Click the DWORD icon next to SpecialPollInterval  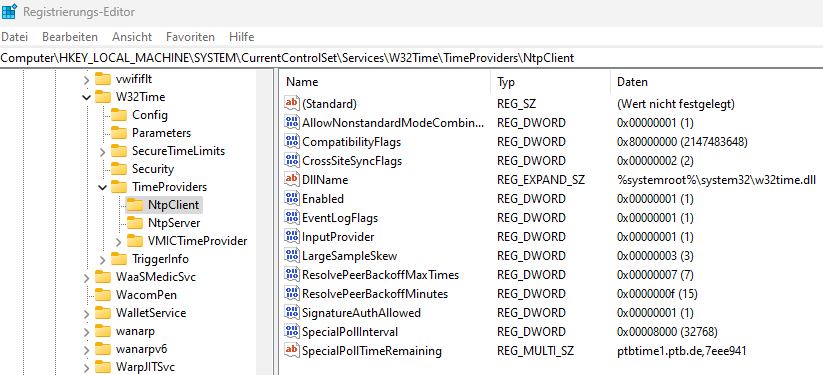tap(291, 331)
